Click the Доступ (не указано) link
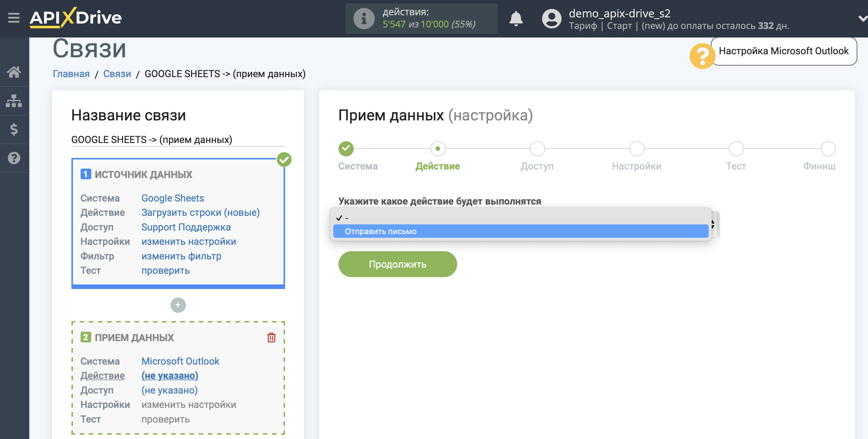 [169, 390]
